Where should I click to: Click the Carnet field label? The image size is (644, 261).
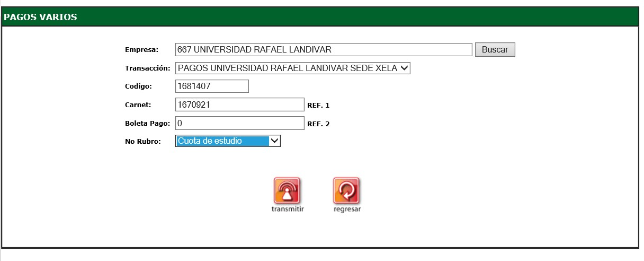(138, 105)
